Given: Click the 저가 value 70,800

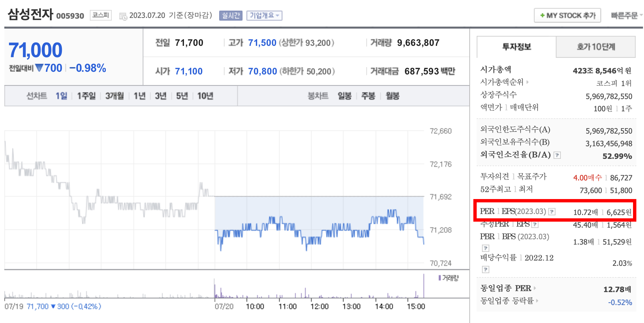Looking at the screenshot, I should click(x=262, y=71).
